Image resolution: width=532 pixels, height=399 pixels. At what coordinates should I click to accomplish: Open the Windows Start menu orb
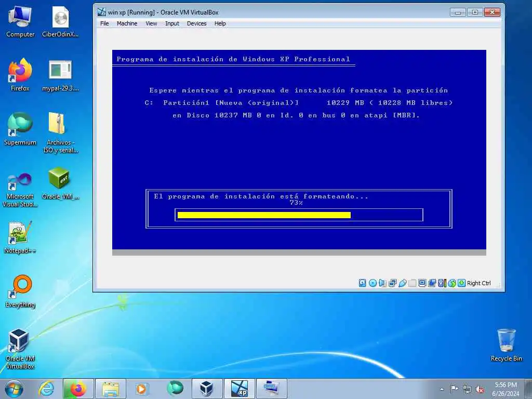(x=14, y=389)
